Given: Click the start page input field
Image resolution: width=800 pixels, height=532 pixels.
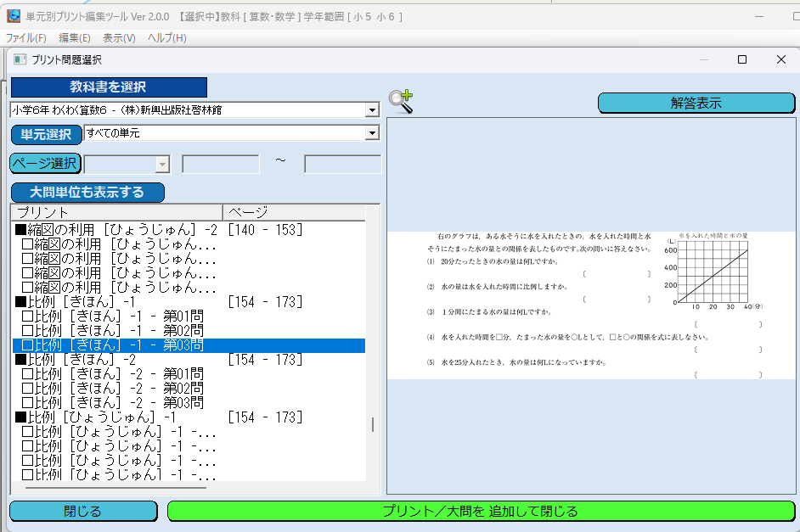Looking at the screenshot, I should click(x=221, y=165).
